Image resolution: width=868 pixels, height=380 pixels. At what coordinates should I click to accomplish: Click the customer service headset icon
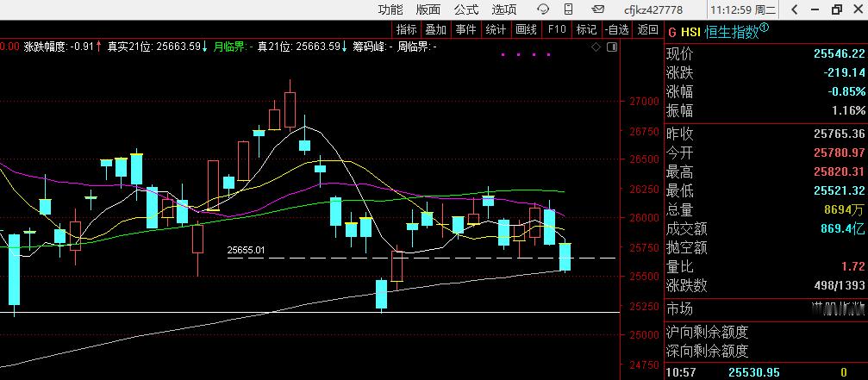coord(543,9)
